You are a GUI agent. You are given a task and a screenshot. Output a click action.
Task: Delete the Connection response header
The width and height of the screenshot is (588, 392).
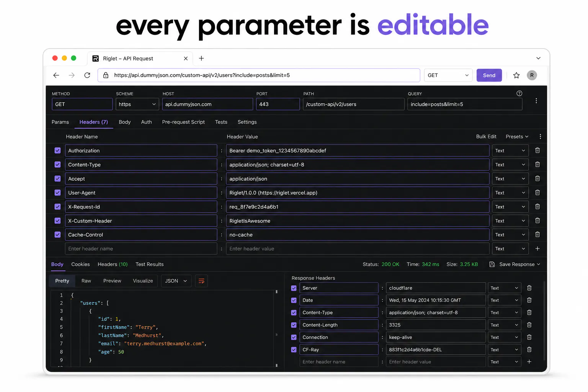[529, 337]
